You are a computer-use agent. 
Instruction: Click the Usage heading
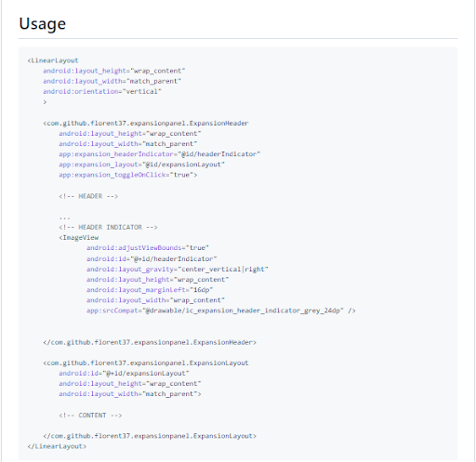coord(43,24)
